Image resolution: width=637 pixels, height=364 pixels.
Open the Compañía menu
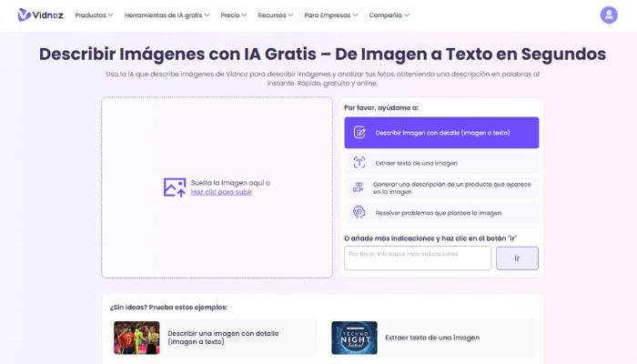point(389,15)
